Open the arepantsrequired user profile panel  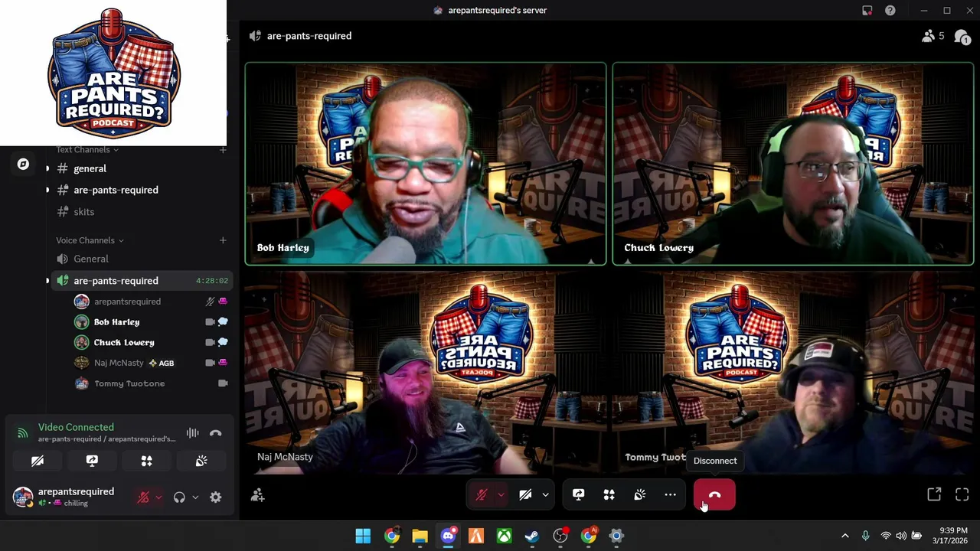pos(64,497)
